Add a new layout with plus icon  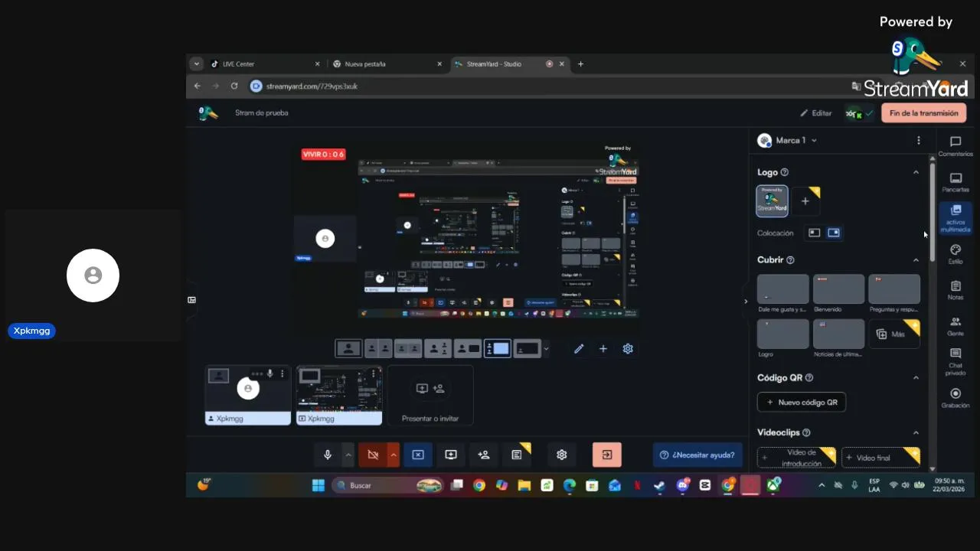[x=603, y=349]
